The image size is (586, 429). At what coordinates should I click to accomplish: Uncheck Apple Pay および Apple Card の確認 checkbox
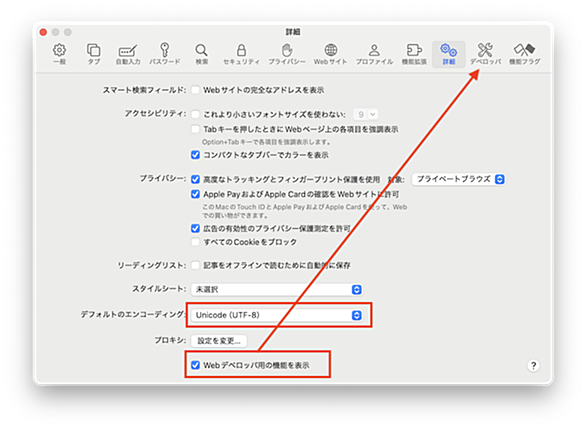click(195, 194)
